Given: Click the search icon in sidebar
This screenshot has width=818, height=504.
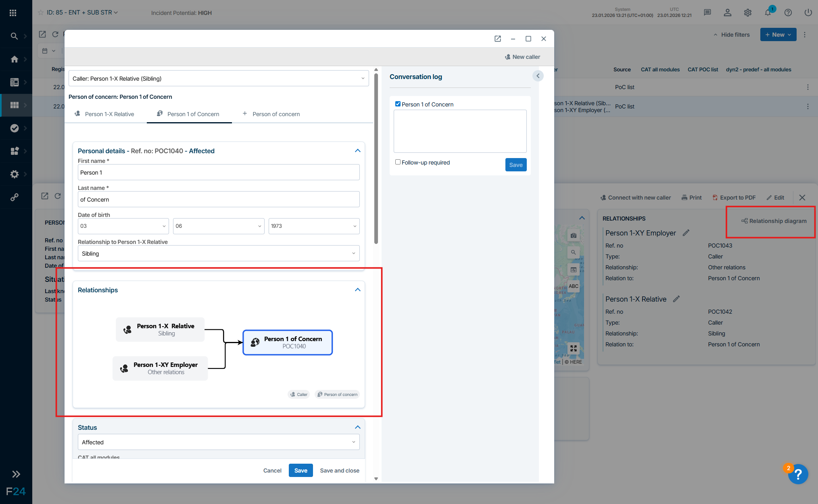Looking at the screenshot, I should 14,36.
